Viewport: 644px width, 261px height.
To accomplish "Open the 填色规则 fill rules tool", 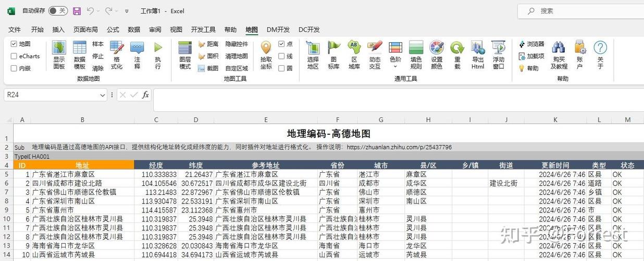I will pos(416,55).
